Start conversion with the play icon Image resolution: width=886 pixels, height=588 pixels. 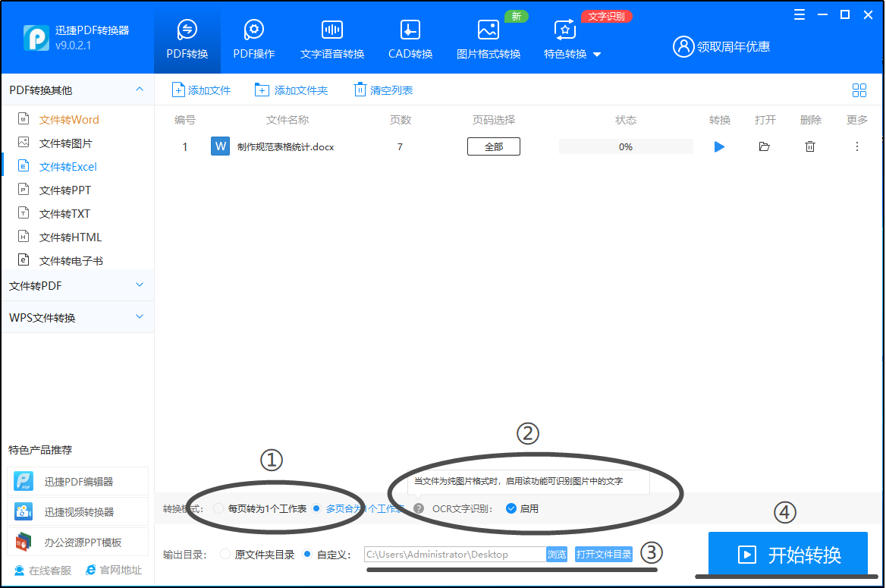[719, 147]
